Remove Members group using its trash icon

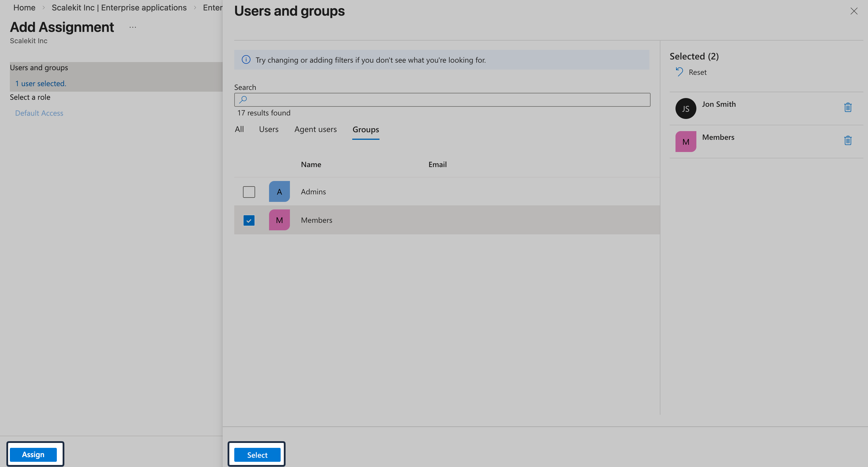(848, 140)
